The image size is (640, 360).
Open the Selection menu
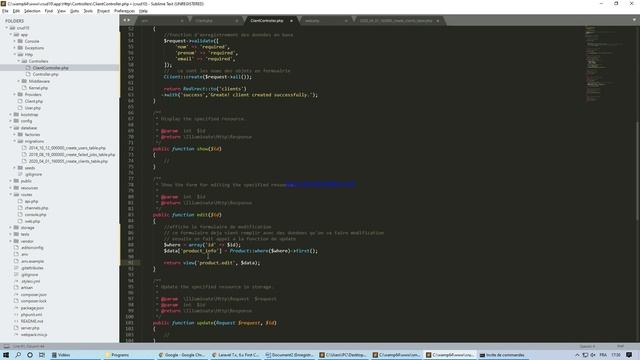[x=32, y=11]
